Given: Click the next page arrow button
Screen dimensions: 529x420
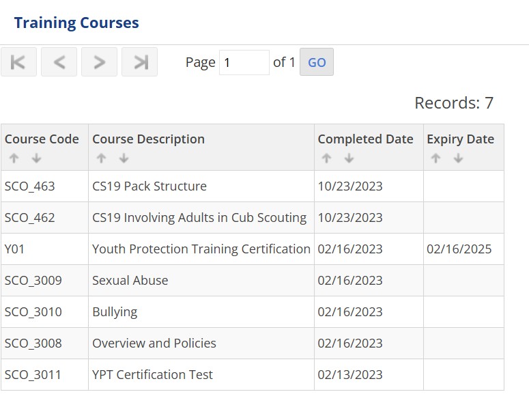Looking at the screenshot, I should [99, 62].
